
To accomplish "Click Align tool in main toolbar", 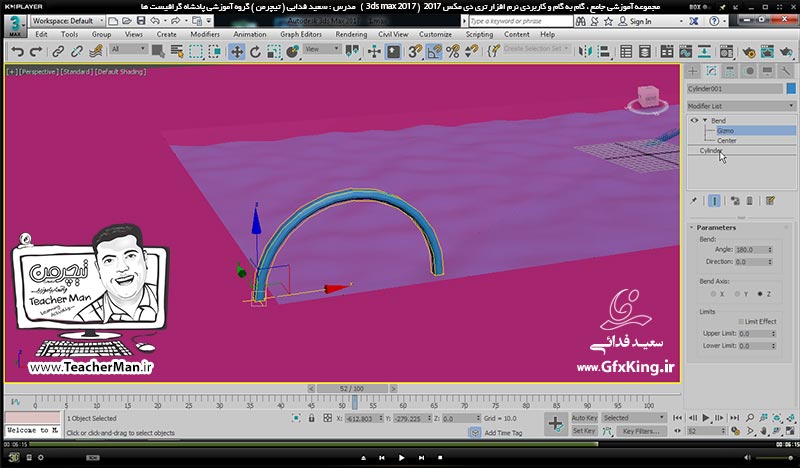I will coord(604,52).
